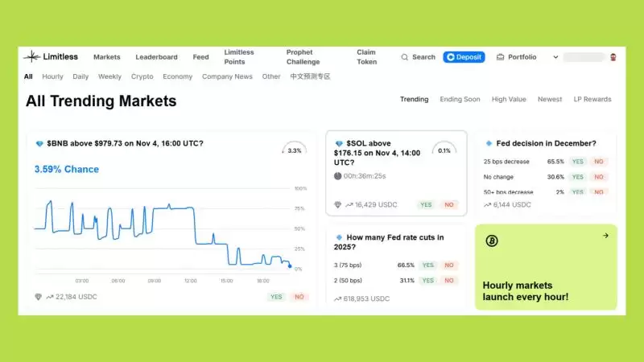The width and height of the screenshot is (644, 362).
Task: Click the diamond icon beside $BNB market
Action: click(x=39, y=143)
